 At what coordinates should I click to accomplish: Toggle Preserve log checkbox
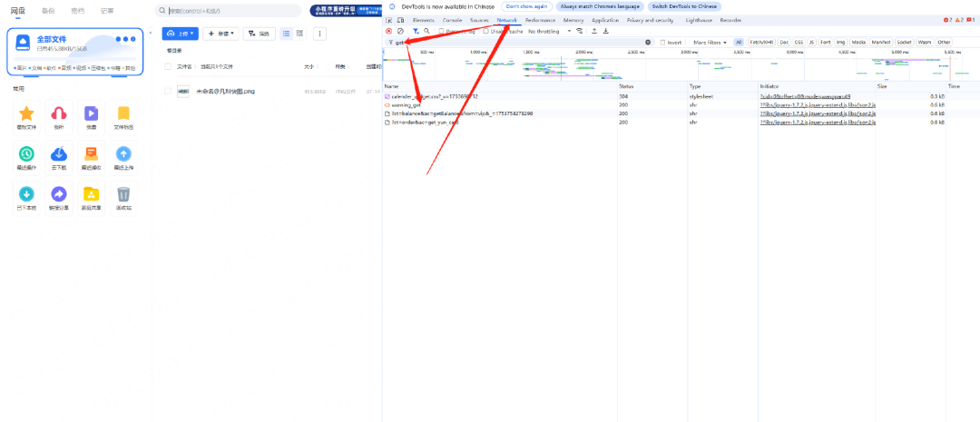coord(441,31)
